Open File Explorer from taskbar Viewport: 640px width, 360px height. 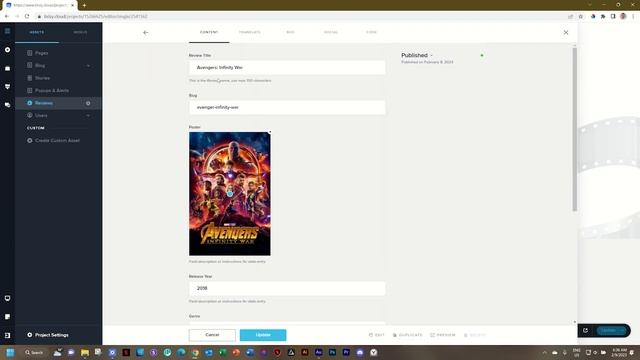pos(85,352)
